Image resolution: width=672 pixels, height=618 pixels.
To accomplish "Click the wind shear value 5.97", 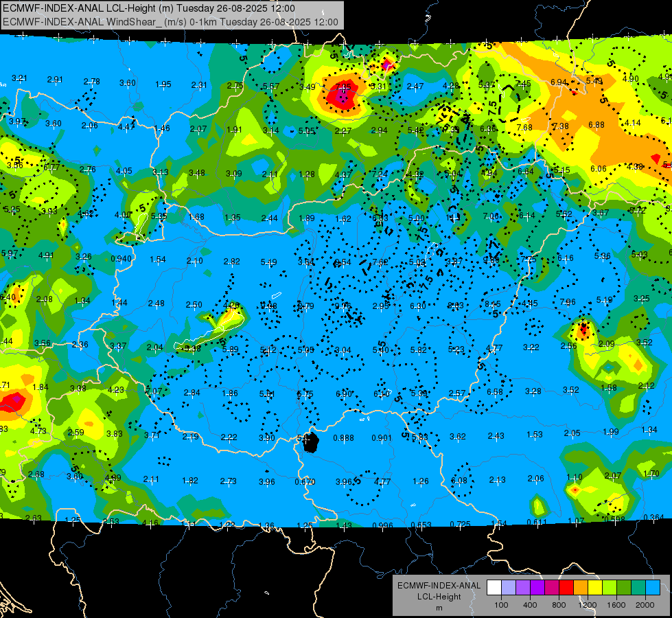I will 10,253.
